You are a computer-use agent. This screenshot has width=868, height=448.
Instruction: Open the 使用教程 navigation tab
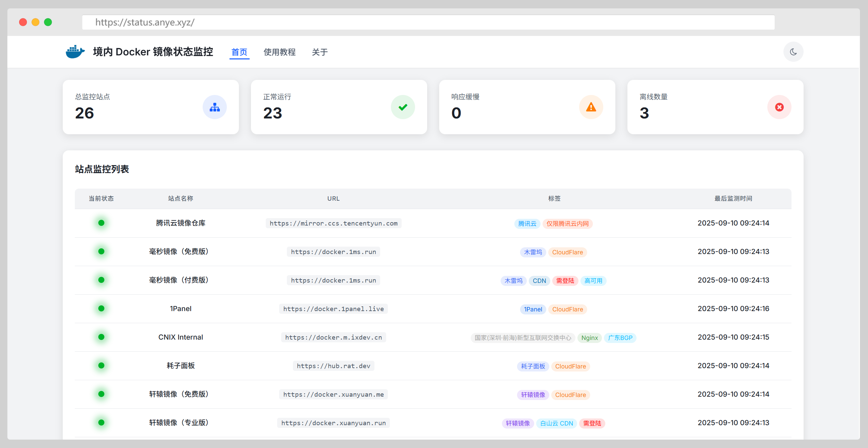pos(279,52)
